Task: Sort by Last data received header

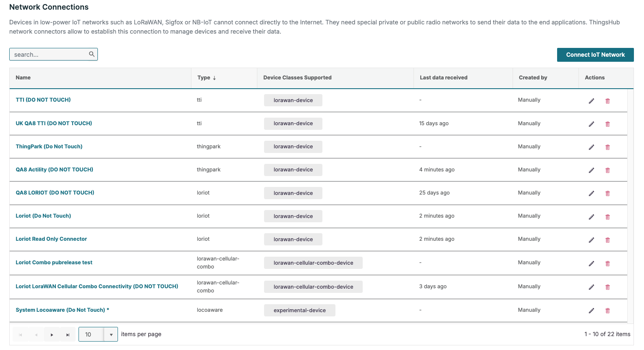Action: [443, 78]
